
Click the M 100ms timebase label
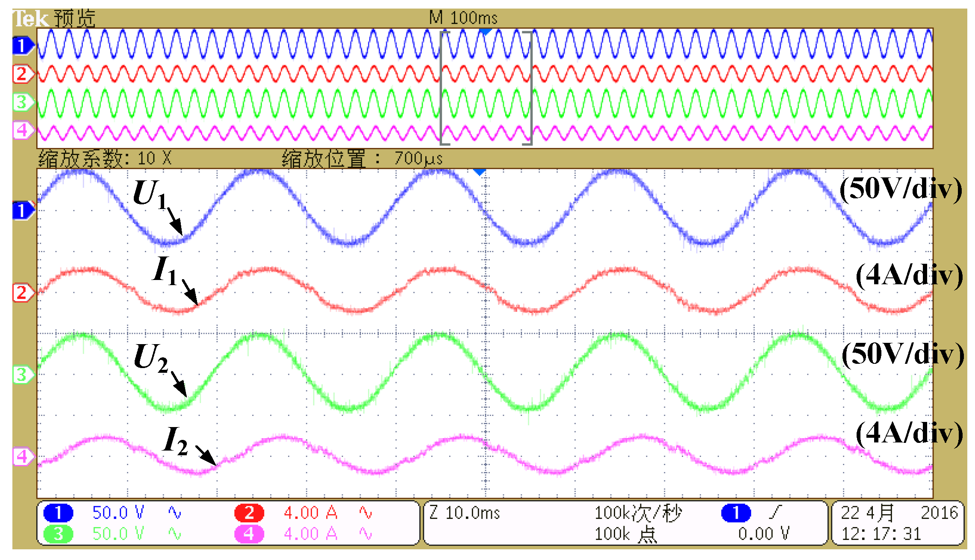click(463, 18)
